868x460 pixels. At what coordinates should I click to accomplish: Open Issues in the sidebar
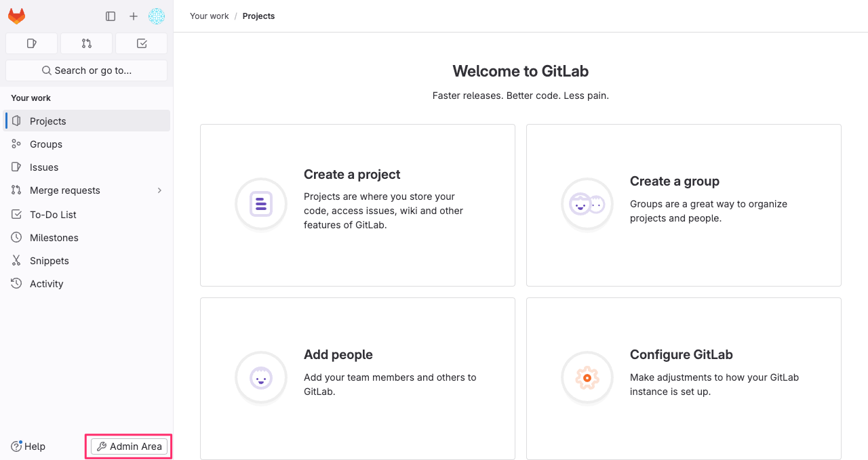click(x=87, y=167)
